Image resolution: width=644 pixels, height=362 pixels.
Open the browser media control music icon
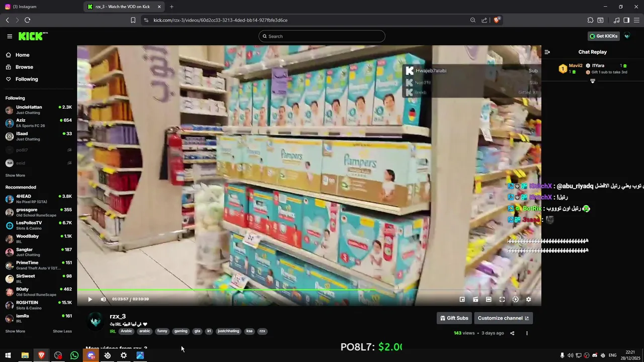coord(616,20)
